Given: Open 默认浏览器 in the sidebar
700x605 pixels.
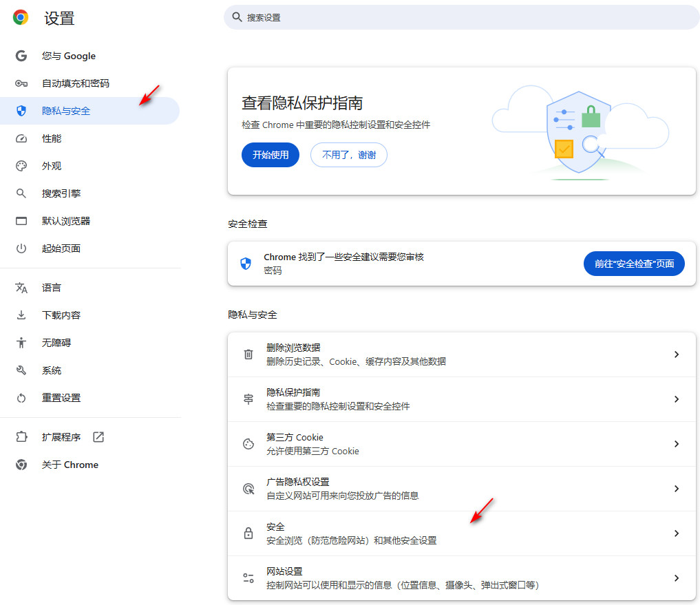Looking at the screenshot, I should tap(89, 221).
